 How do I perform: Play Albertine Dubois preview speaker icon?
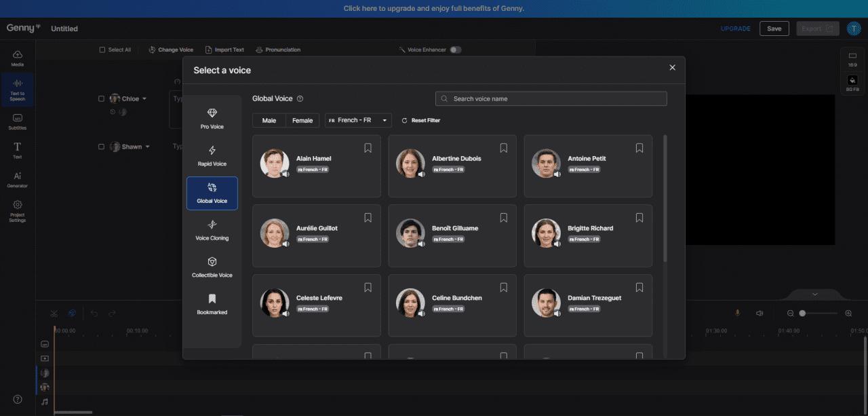click(x=421, y=174)
